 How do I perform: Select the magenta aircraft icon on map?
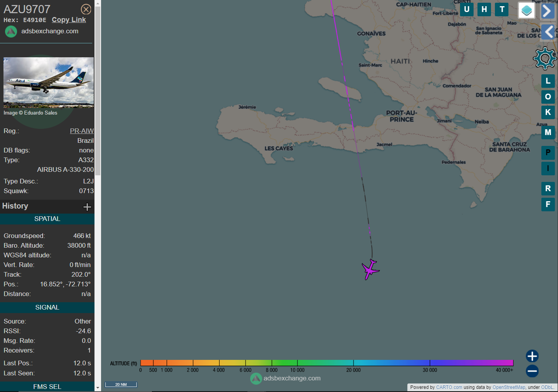point(371,269)
